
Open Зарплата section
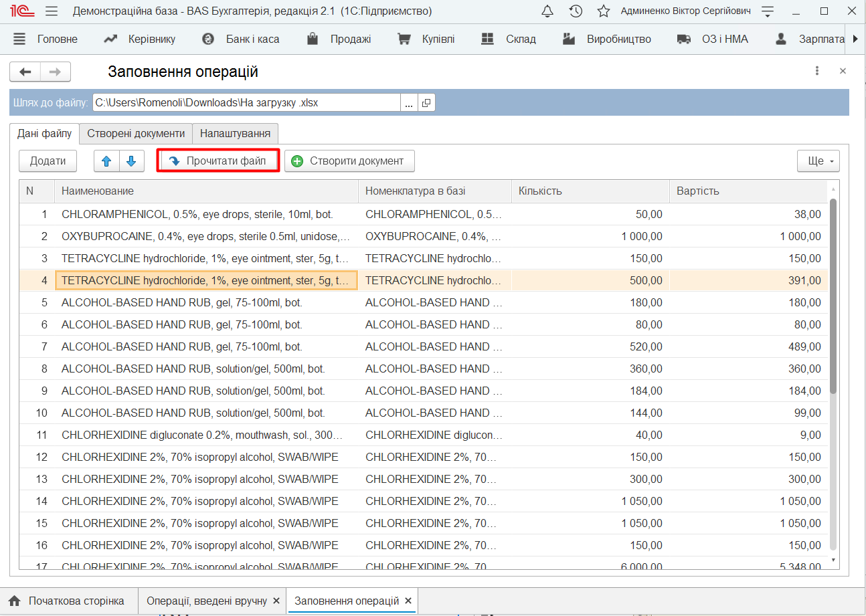point(810,39)
